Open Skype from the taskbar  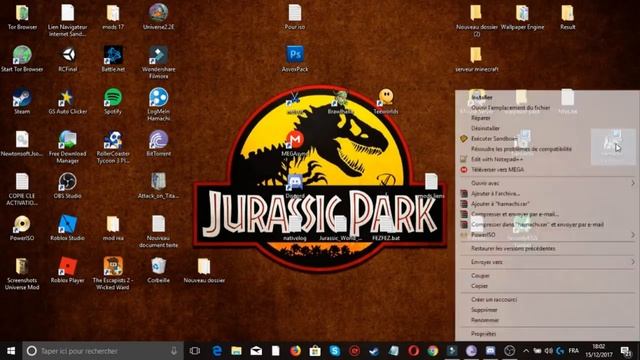(x=335, y=351)
